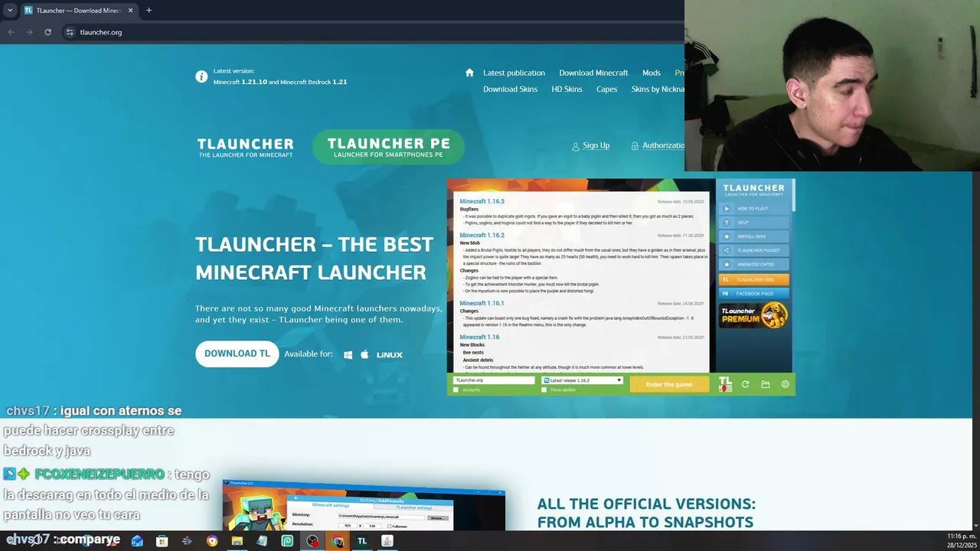The height and width of the screenshot is (551, 980).
Task: Close the TLauncher browser tab
Action: click(x=130, y=10)
